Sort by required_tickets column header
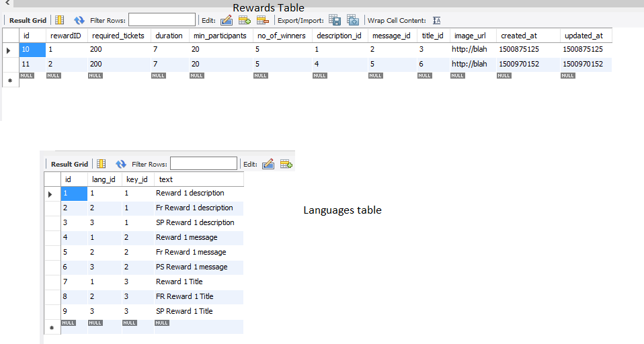Screen dimensions: 644x344 pos(119,36)
